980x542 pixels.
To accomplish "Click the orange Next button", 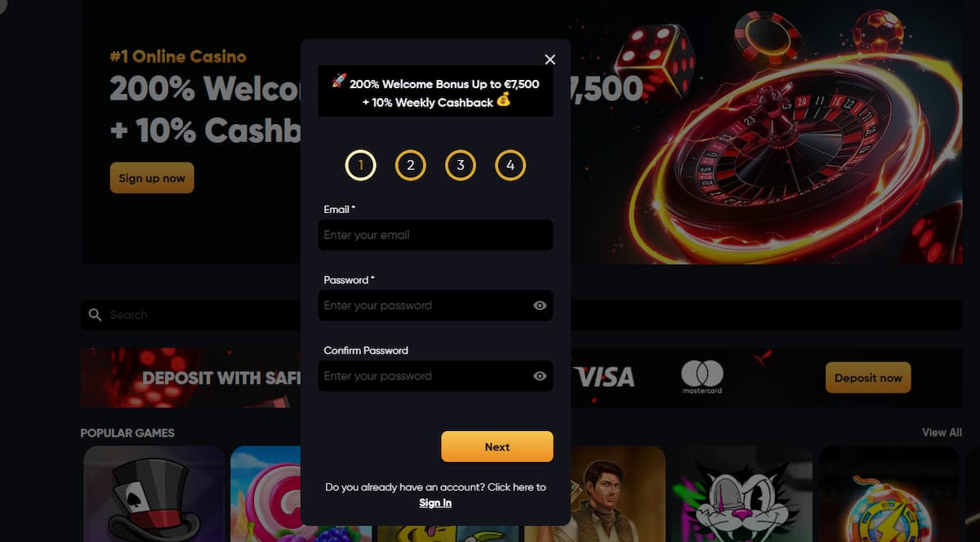I will click(497, 446).
